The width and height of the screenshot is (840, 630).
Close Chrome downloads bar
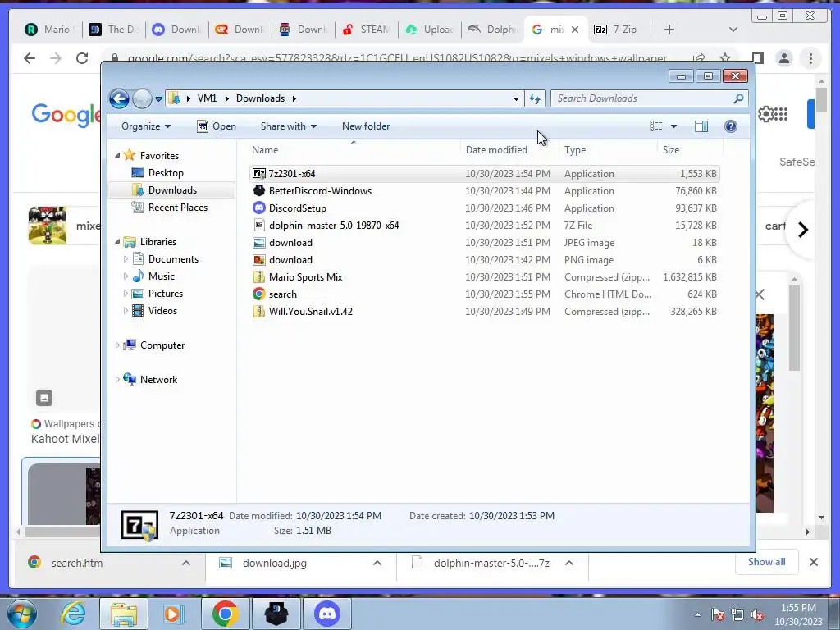[813, 562]
